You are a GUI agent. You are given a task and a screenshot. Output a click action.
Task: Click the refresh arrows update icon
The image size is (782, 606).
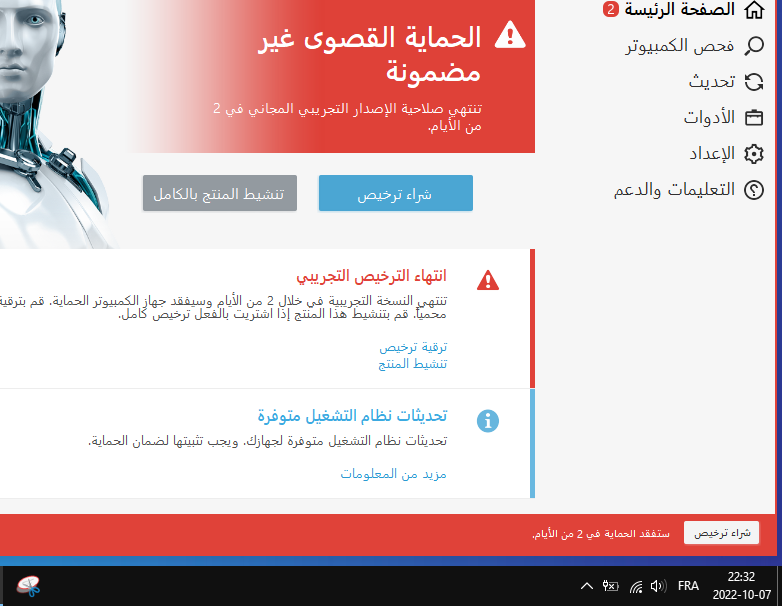pyautogui.click(x=754, y=82)
